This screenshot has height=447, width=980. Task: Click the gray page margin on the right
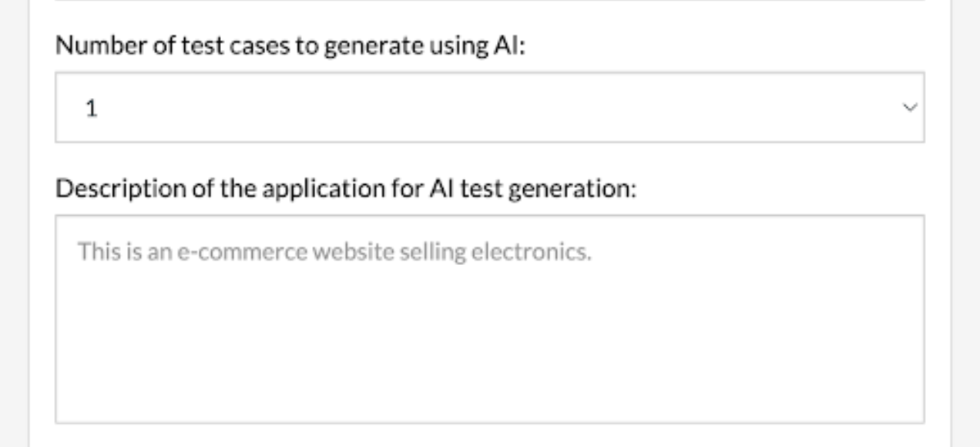click(966, 231)
